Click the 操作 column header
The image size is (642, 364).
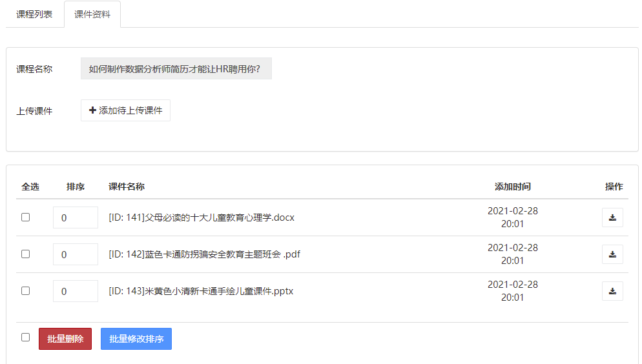[x=614, y=187]
